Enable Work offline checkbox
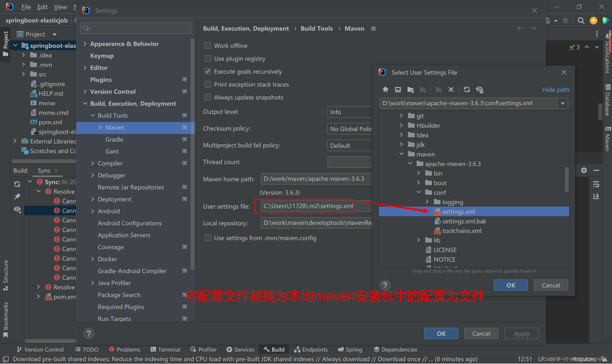The width and height of the screenshot is (612, 364). [208, 45]
